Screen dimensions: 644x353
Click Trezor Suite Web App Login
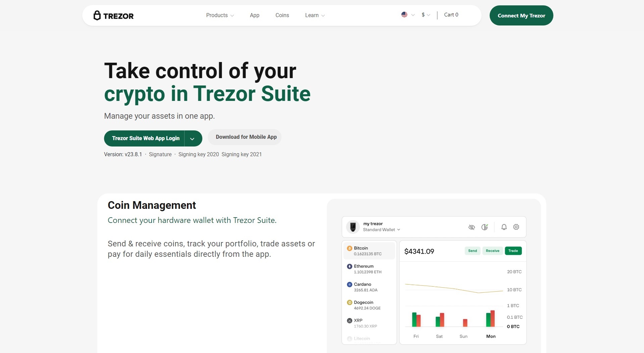(144, 138)
